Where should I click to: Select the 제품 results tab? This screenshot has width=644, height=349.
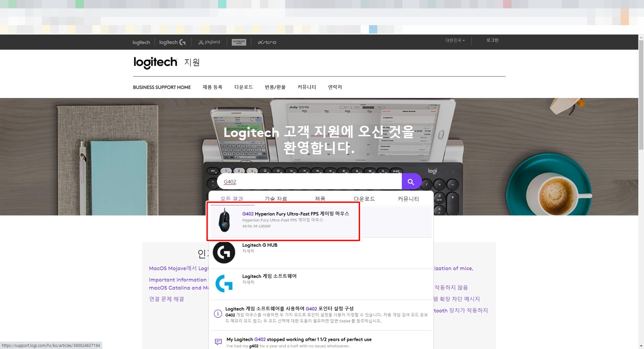pyautogui.click(x=320, y=199)
